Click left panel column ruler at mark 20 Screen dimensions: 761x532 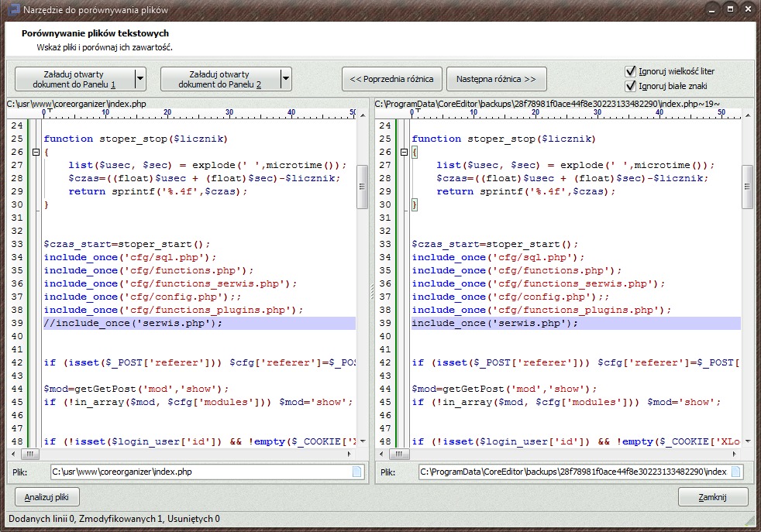click(x=167, y=112)
